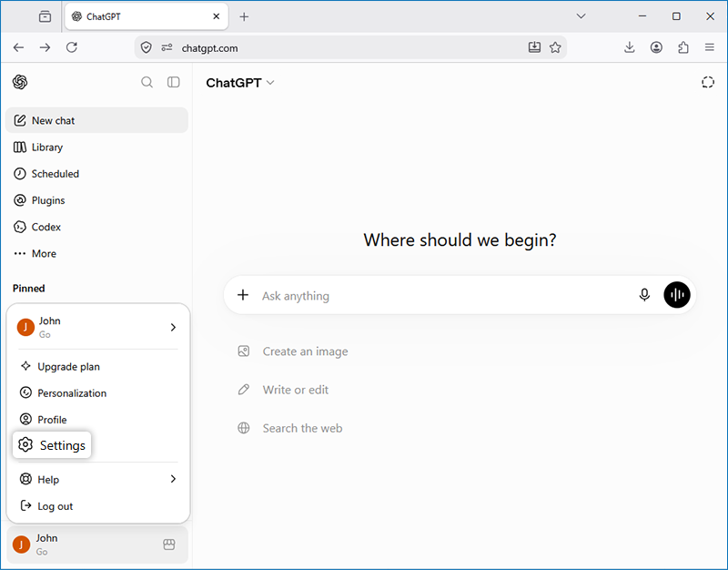Select Personalization in the account menu
Viewport: 728px width, 570px height.
(x=98, y=393)
